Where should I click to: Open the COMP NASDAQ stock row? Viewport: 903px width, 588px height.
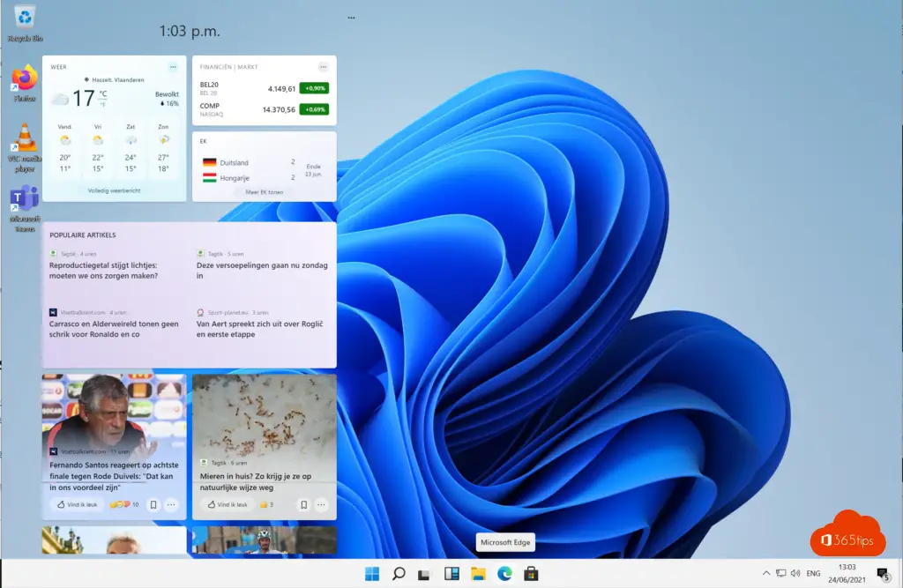265,109
